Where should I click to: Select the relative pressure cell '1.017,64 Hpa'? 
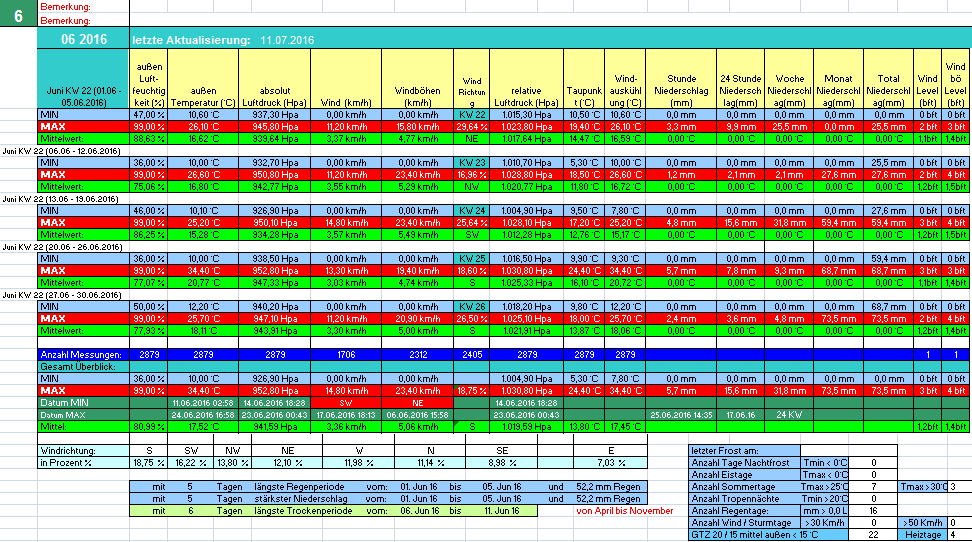[x=526, y=139]
